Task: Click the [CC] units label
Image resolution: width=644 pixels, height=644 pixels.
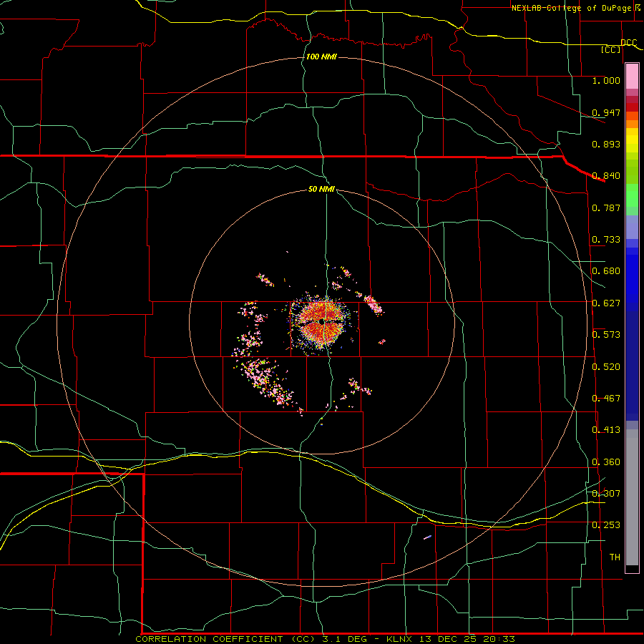Action: pyautogui.click(x=611, y=49)
